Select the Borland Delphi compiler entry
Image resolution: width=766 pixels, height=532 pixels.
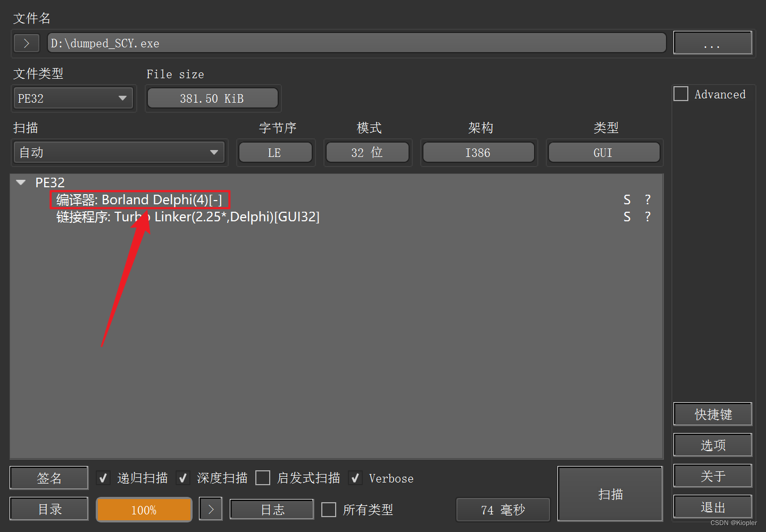139,200
